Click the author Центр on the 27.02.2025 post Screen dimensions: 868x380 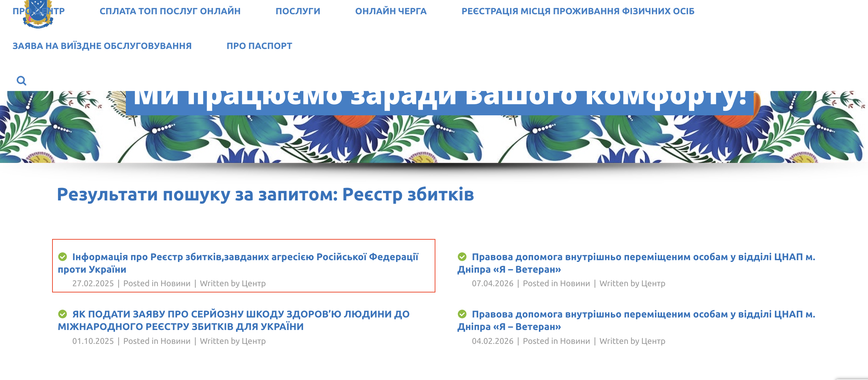click(254, 283)
